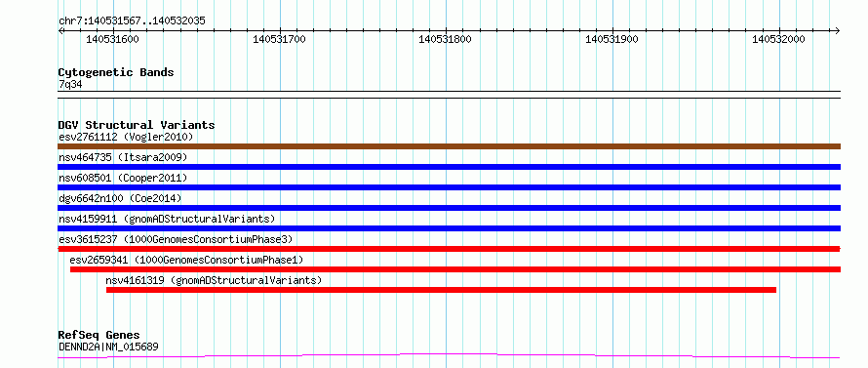Image resolution: width=868 pixels, height=368 pixels.
Task: Click the dgv6642n100 (Coe2014) label text
Action: click(120, 198)
